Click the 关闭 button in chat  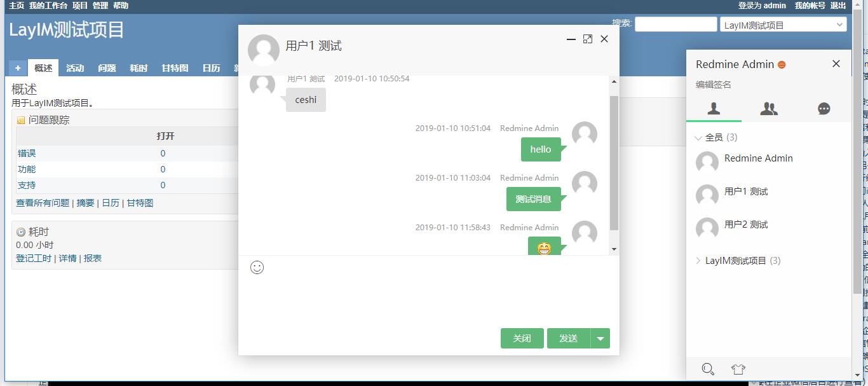click(x=522, y=338)
